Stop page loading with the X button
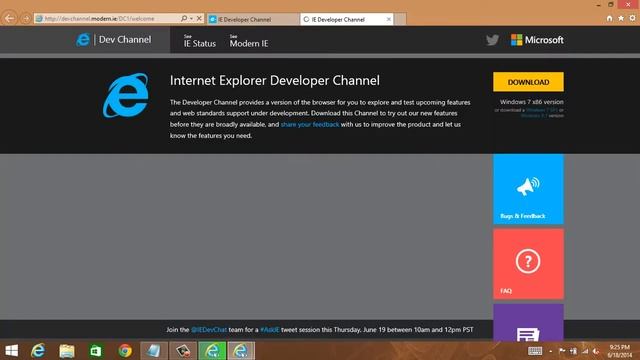This screenshot has width=640, height=360. [199, 18]
